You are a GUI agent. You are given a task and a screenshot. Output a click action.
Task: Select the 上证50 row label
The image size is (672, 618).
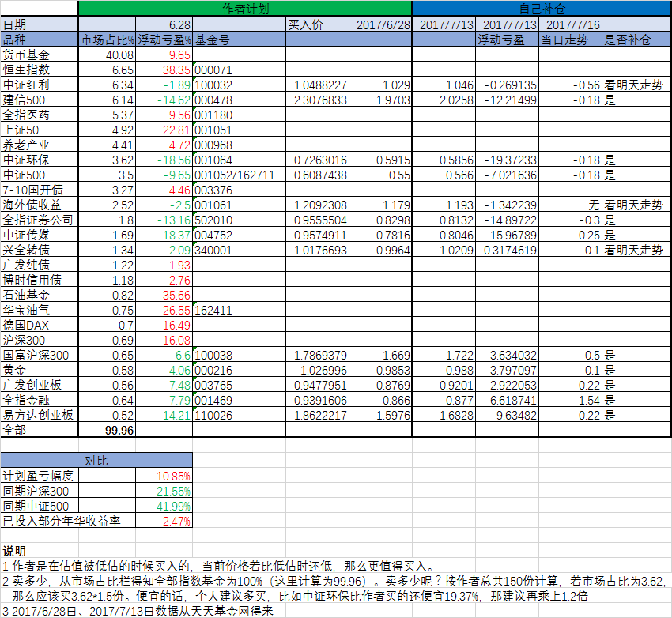[x=39, y=130]
